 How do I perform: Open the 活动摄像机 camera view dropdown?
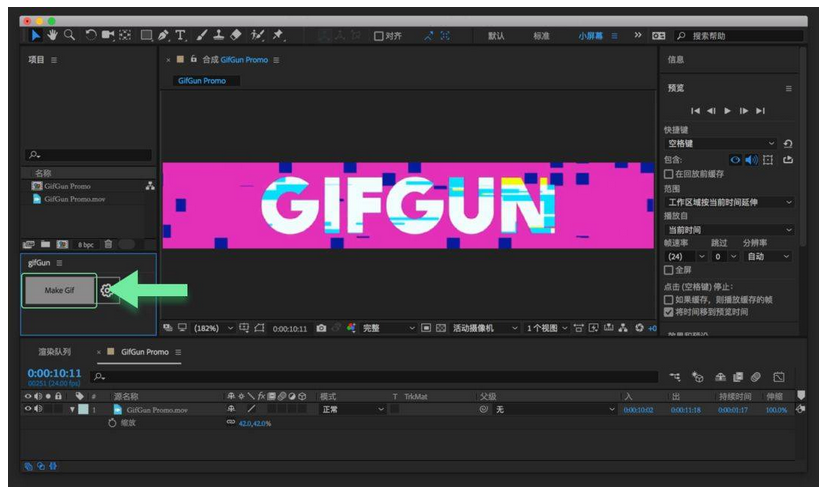[x=485, y=328]
